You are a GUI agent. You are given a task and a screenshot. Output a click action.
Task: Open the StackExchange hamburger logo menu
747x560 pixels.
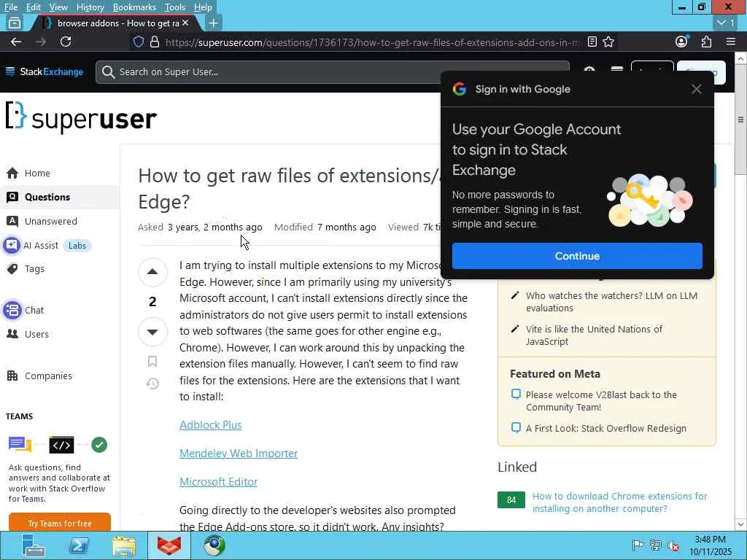[10, 72]
